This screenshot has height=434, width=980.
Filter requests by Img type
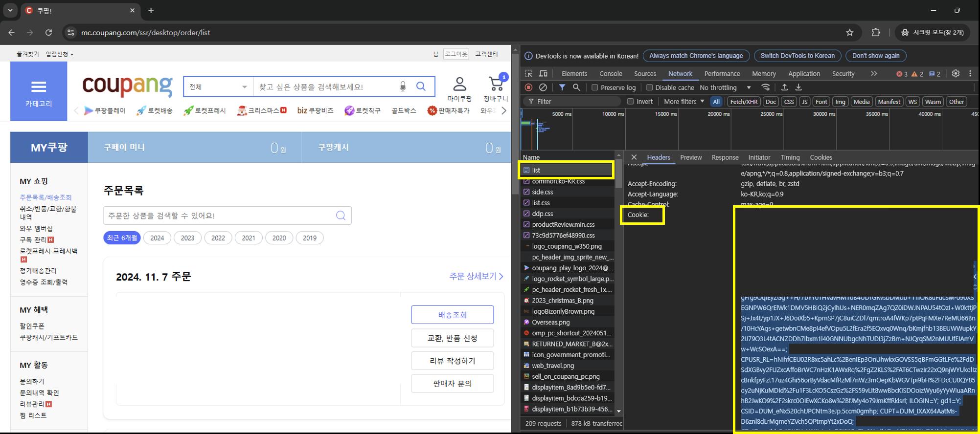[x=840, y=102]
